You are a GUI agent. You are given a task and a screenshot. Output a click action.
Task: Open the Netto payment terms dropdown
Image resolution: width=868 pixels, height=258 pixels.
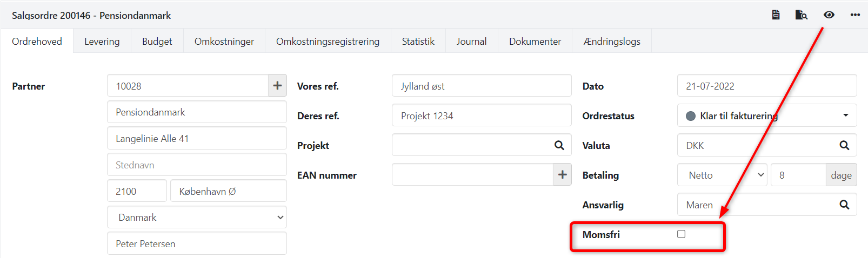click(722, 175)
